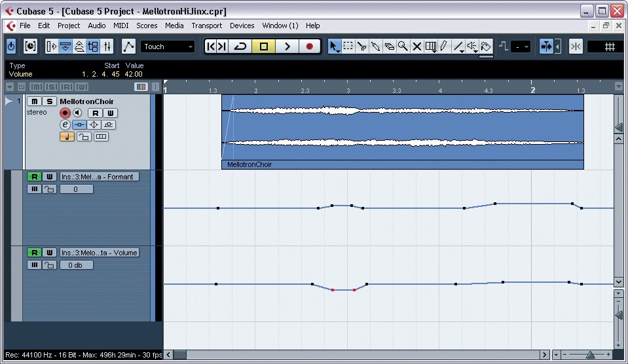This screenshot has width=628, height=364.
Task: Open the Touch automation mode dropdown
Action: (x=168, y=46)
